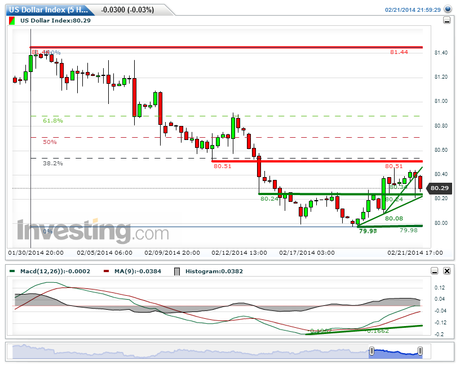The width and height of the screenshot is (460, 366).
Task: Click the 81.44 resistance label at right
Action: tap(399, 52)
